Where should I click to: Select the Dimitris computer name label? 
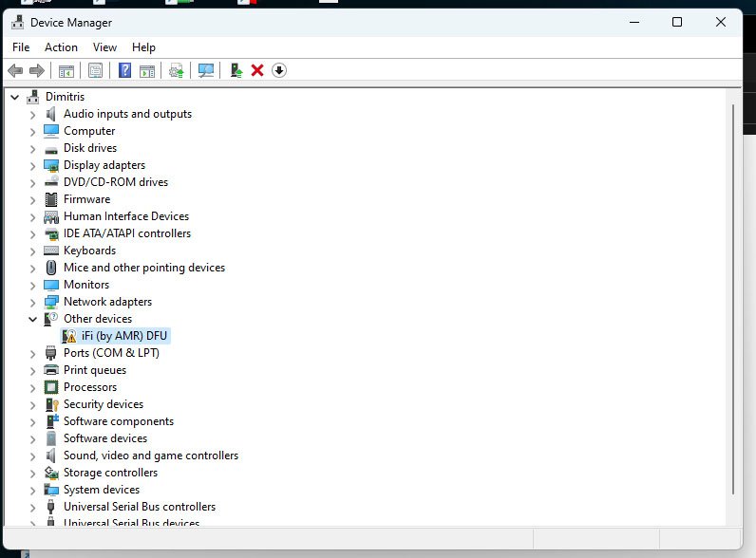[x=66, y=97]
